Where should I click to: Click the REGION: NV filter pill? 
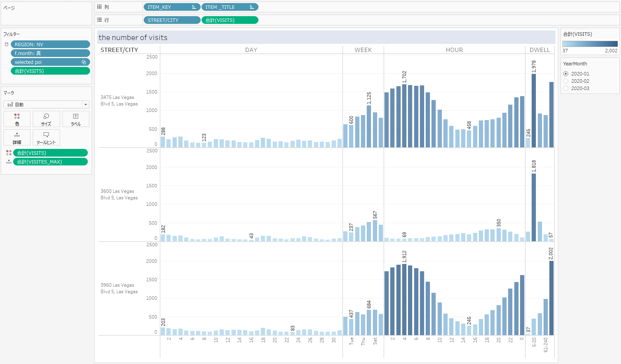[50, 44]
